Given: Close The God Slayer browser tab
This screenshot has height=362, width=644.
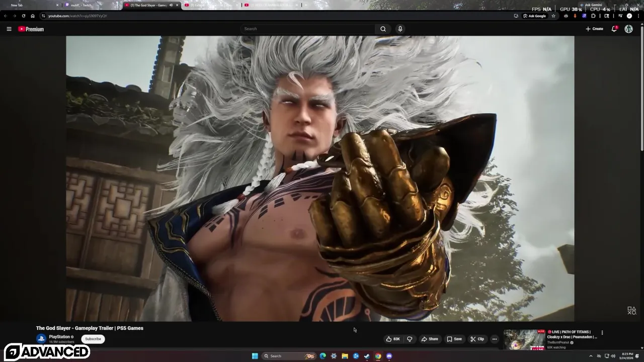Looking at the screenshot, I should [x=177, y=5].
